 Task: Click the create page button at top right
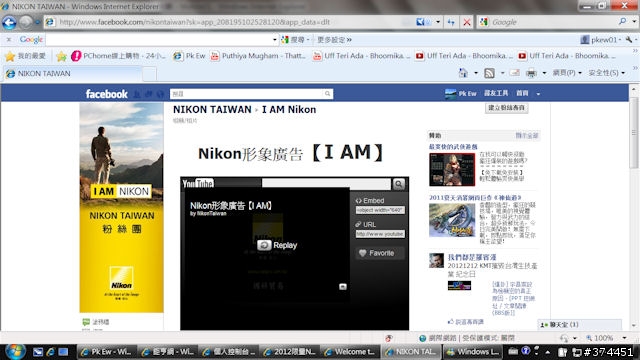(507, 108)
